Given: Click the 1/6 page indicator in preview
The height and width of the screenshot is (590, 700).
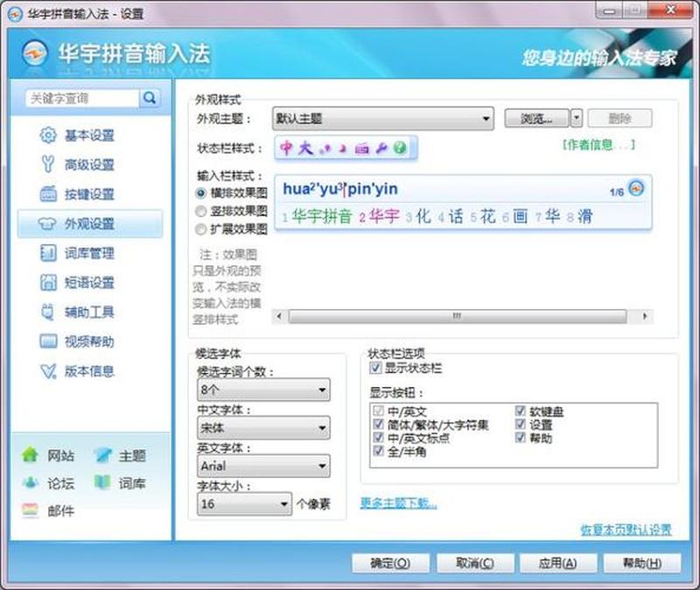Looking at the screenshot, I should [617, 192].
